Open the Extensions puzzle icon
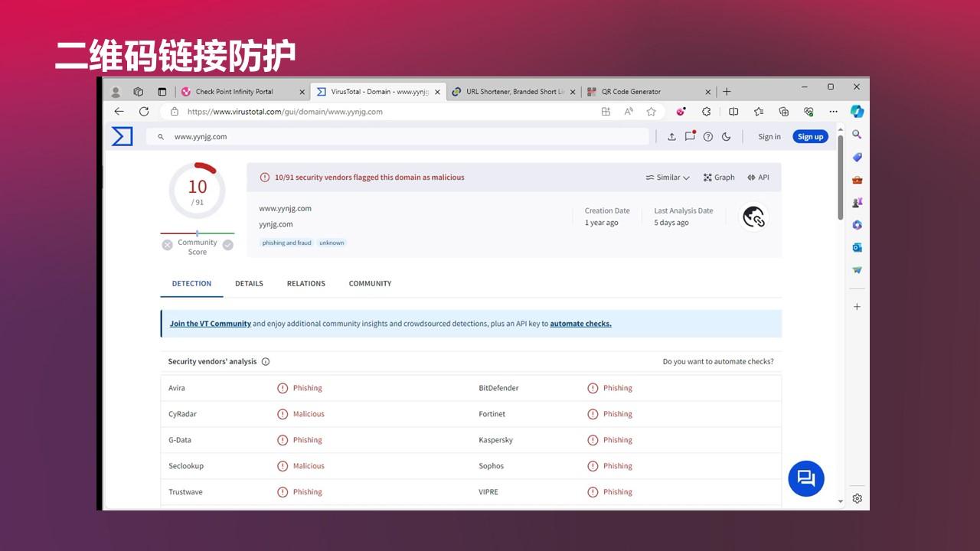980x551 pixels. (x=706, y=112)
